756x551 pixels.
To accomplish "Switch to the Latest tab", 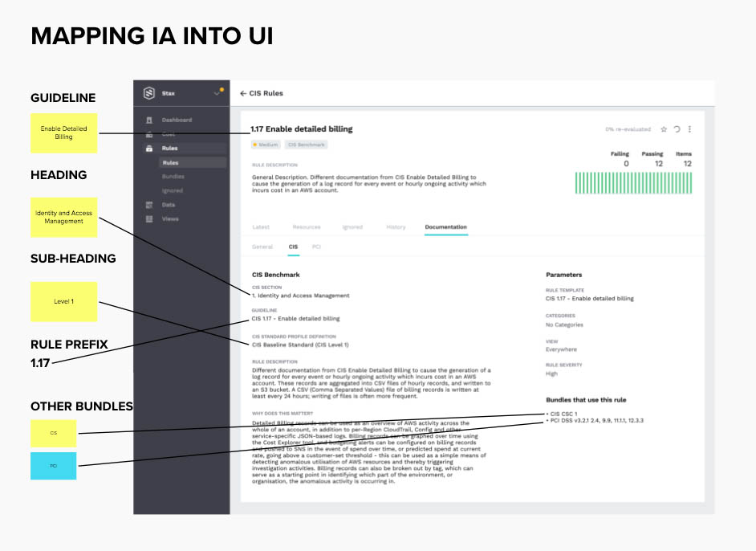I will click(x=261, y=227).
